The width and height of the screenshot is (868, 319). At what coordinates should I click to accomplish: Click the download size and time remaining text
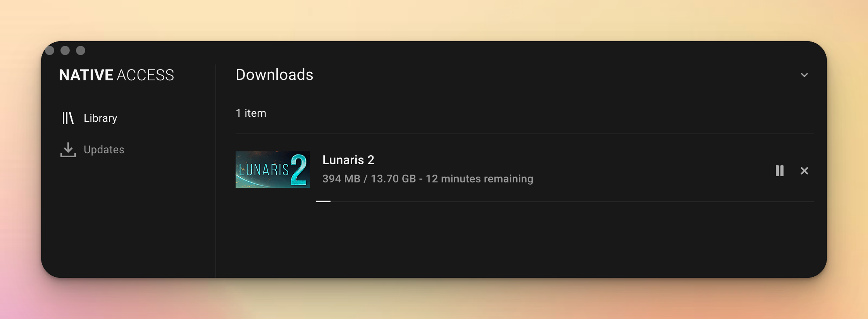point(428,179)
